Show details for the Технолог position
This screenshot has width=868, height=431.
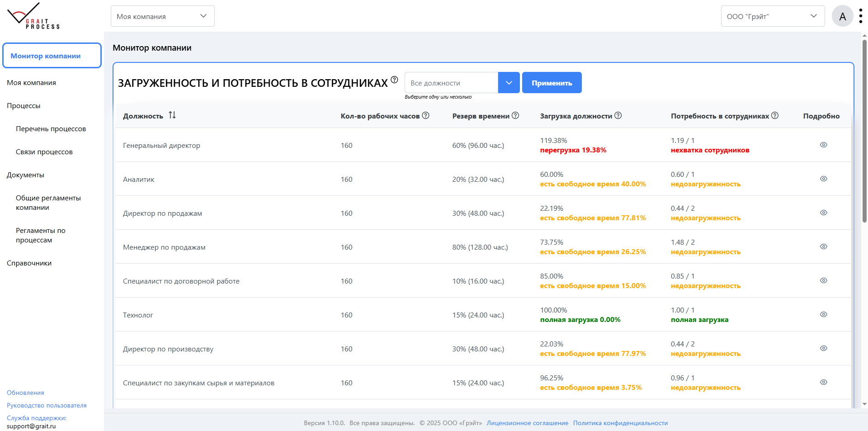pyautogui.click(x=823, y=314)
